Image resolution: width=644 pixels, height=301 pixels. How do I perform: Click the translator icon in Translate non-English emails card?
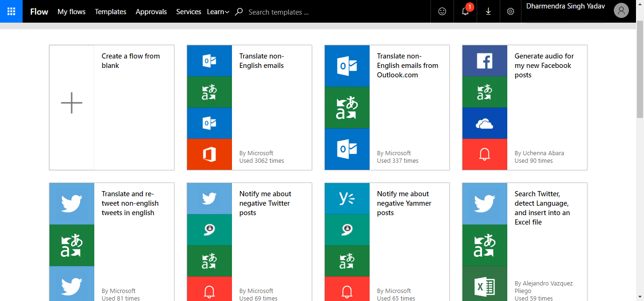tap(209, 92)
